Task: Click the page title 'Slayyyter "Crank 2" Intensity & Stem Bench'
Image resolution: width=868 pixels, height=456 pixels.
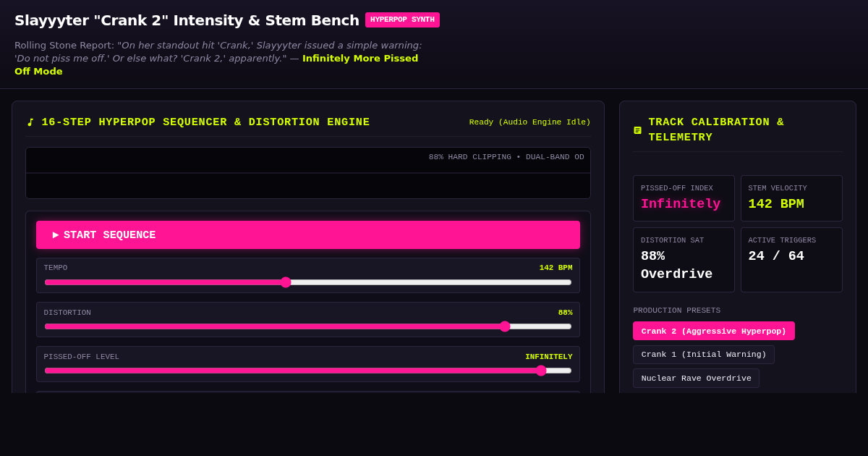Action: [187, 20]
